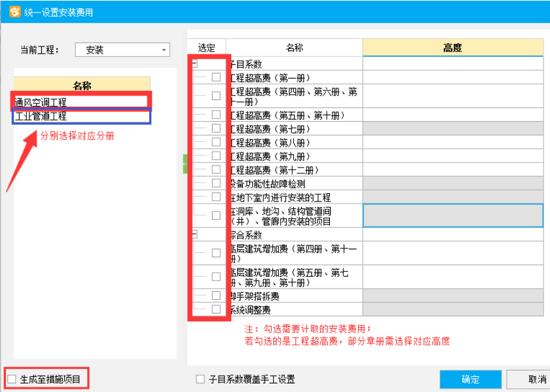
Task: Click 设备功能性故障检测 row name
Action: coord(267,184)
